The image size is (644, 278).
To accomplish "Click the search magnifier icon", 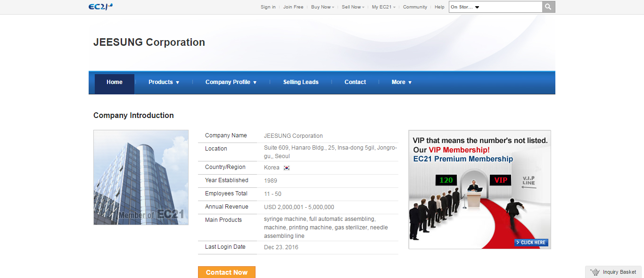I will point(548,7).
